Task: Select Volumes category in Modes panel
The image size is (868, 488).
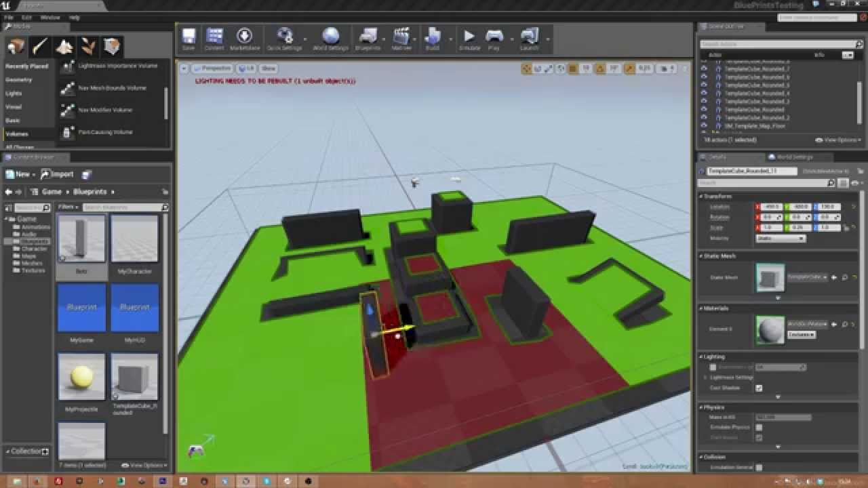Action: click(x=17, y=134)
